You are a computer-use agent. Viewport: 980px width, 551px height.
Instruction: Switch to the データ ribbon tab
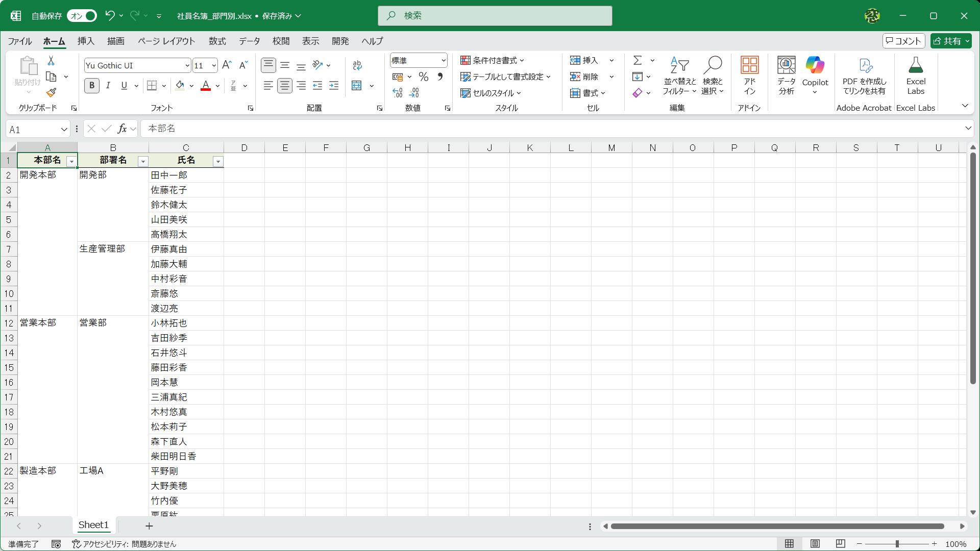coord(249,41)
